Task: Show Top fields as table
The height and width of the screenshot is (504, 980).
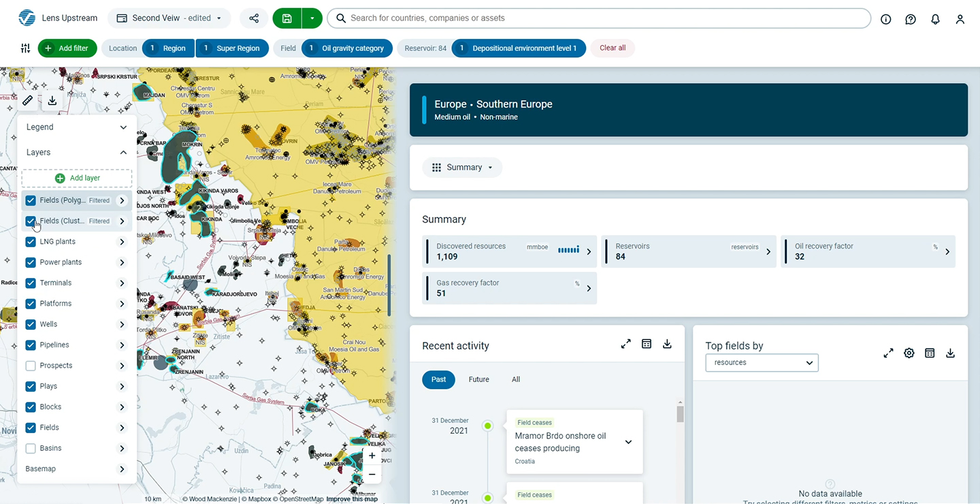Action: 930,353
